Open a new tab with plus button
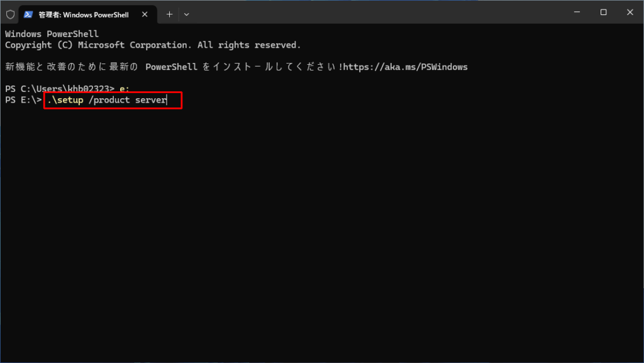The height and width of the screenshot is (363, 644). [169, 14]
